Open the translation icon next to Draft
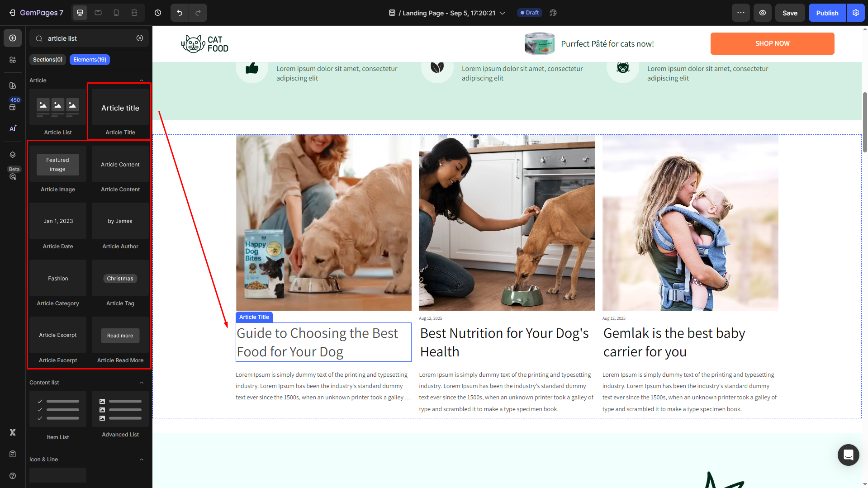Viewport: 868px width, 488px height. point(553,13)
